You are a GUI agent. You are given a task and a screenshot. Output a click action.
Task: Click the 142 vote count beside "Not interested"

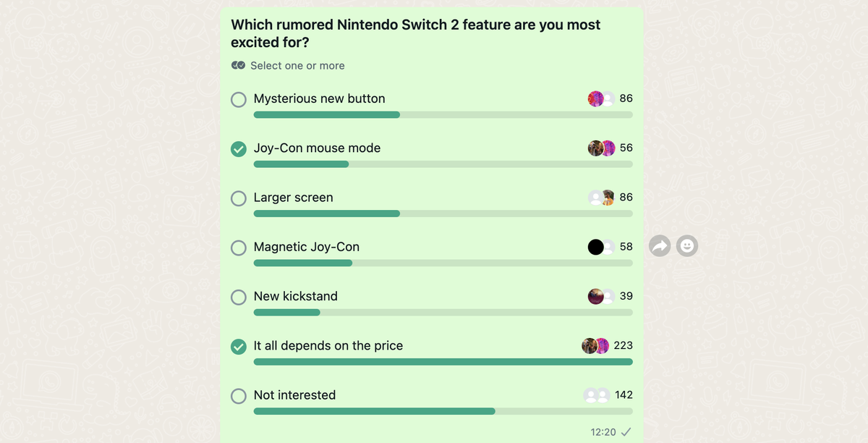click(623, 395)
